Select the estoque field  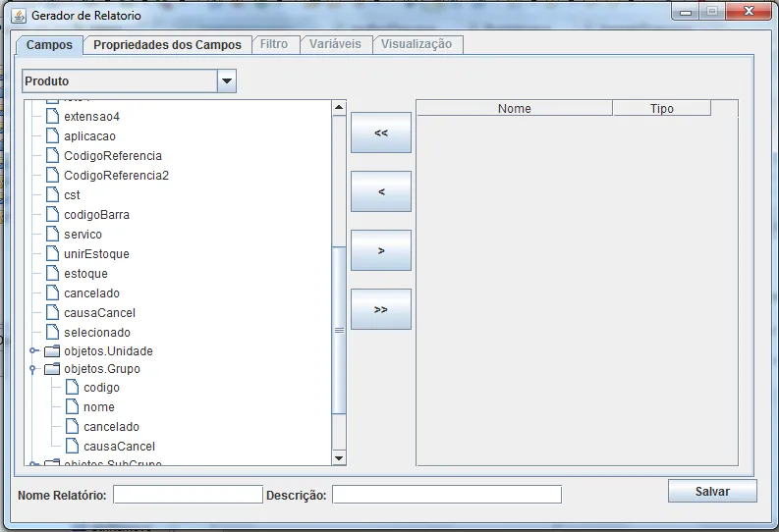(x=85, y=274)
